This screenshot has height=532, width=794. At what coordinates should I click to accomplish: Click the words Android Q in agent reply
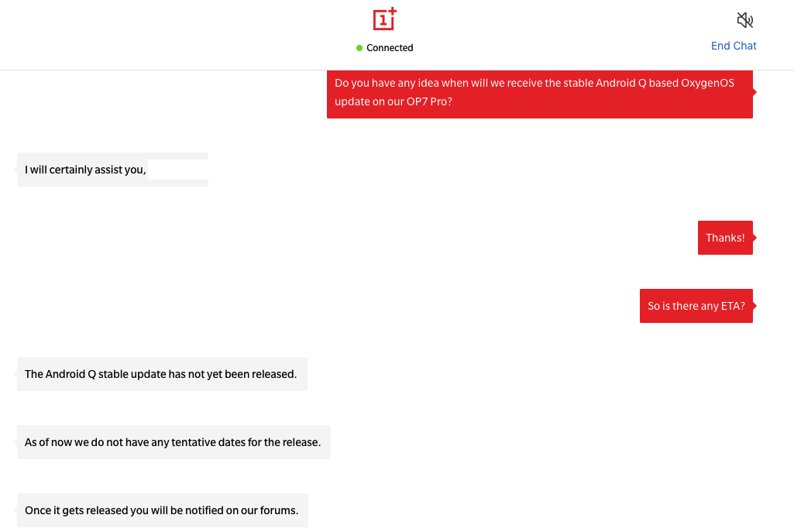(70, 374)
